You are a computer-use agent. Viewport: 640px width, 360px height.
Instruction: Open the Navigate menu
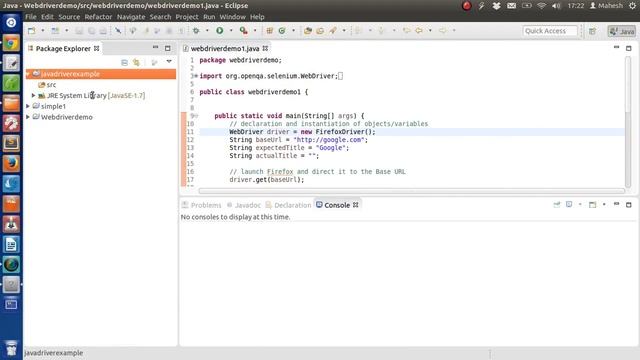[x=131, y=17]
